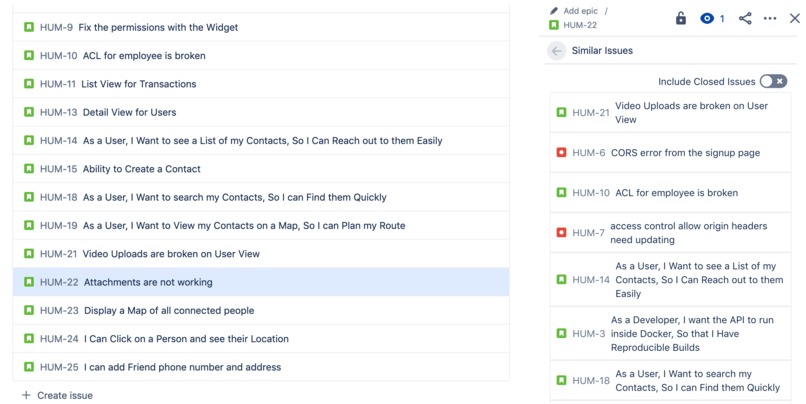806x404 pixels.
Task: Toggle the watch eye icon
Action: [707, 18]
